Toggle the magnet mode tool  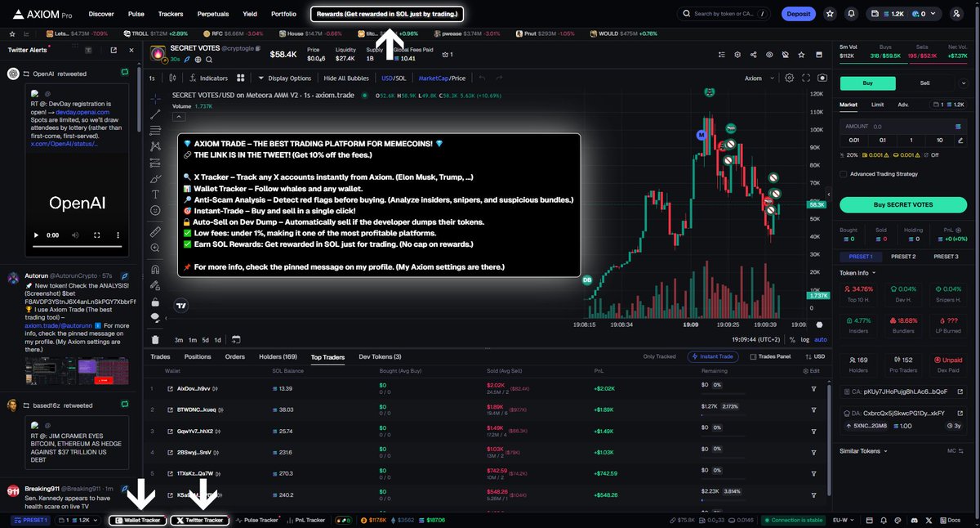click(x=155, y=269)
